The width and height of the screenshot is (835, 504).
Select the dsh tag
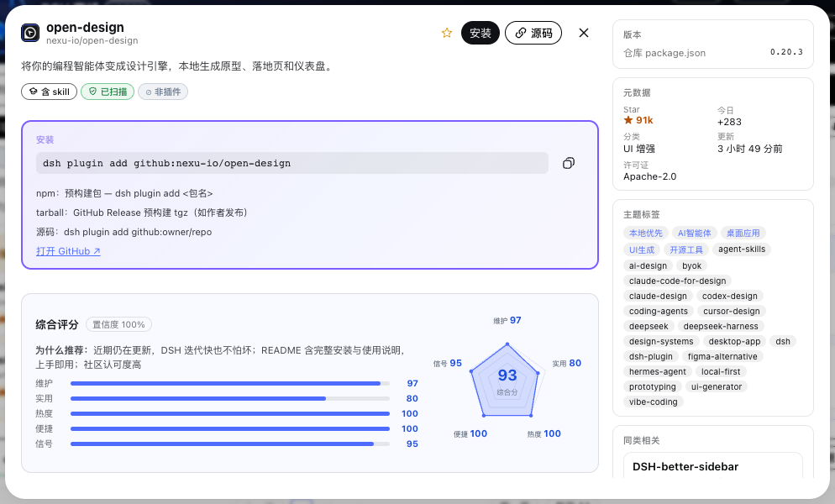coord(783,342)
